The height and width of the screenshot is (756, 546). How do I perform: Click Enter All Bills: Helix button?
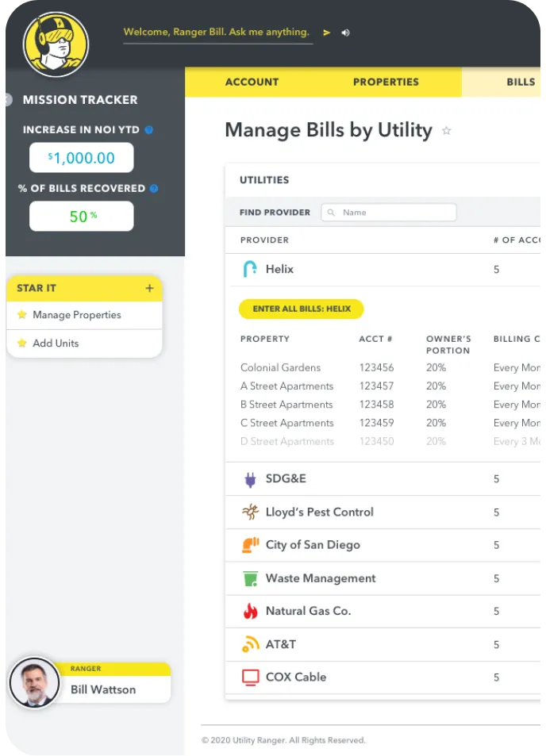pyautogui.click(x=301, y=309)
